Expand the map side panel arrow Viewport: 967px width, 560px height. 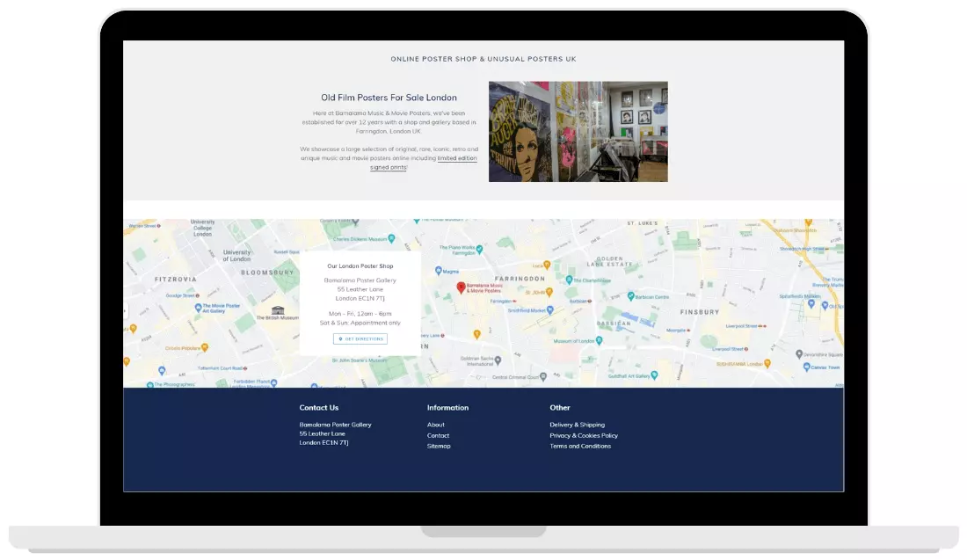click(x=125, y=311)
